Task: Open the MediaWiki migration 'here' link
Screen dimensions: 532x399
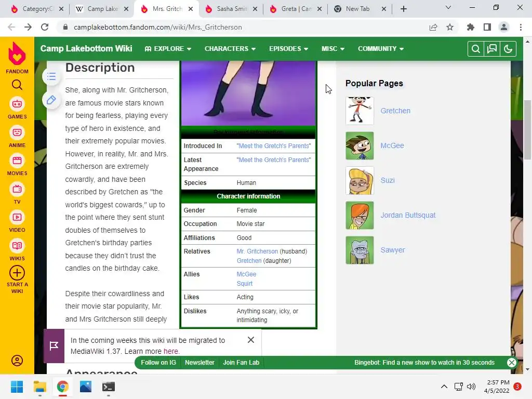Action: click(170, 351)
